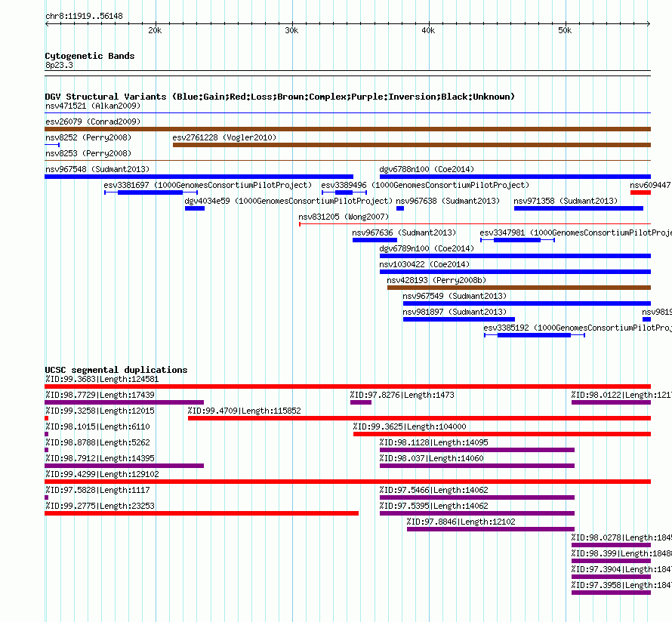672x622 pixels.
Task: Click the small blue bar under nsv967638
Action: click(x=400, y=208)
